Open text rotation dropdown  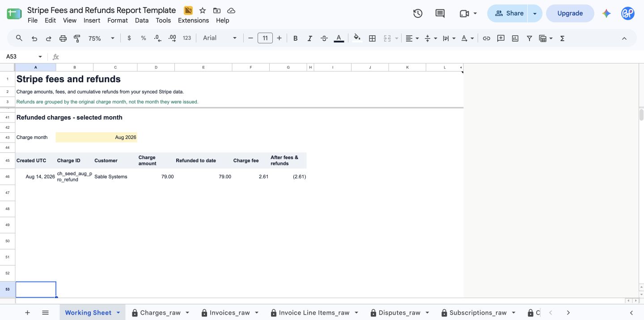(x=467, y=38)
